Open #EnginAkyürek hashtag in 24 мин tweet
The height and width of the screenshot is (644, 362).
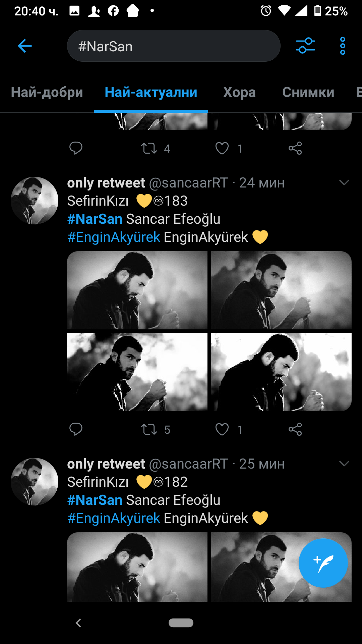(114, 237)
